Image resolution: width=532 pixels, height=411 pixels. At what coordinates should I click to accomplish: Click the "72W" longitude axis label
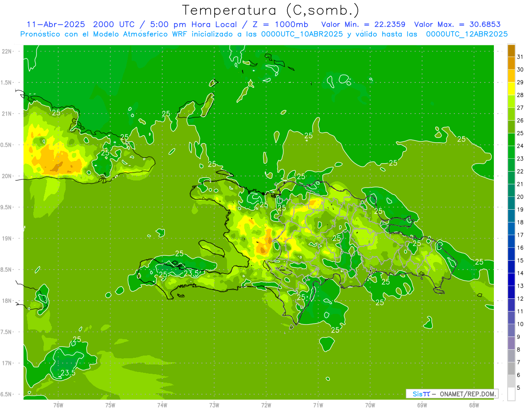pyautogui.click(x=266, y=405)
